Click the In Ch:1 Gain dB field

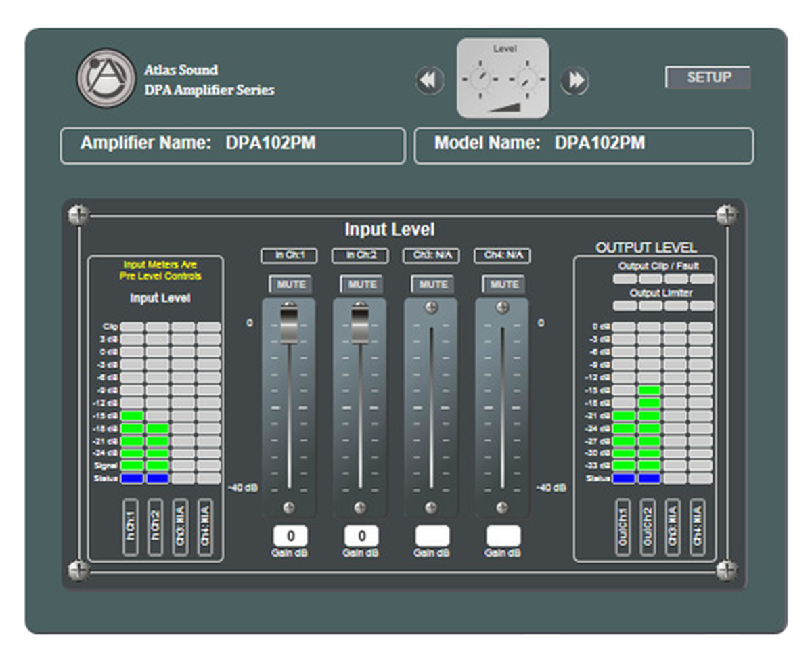(290, 536)
